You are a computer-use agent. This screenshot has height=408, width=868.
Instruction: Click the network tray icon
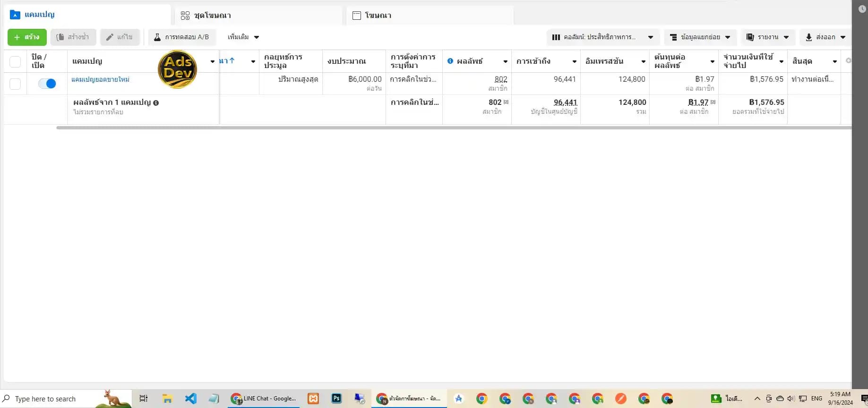802,399
